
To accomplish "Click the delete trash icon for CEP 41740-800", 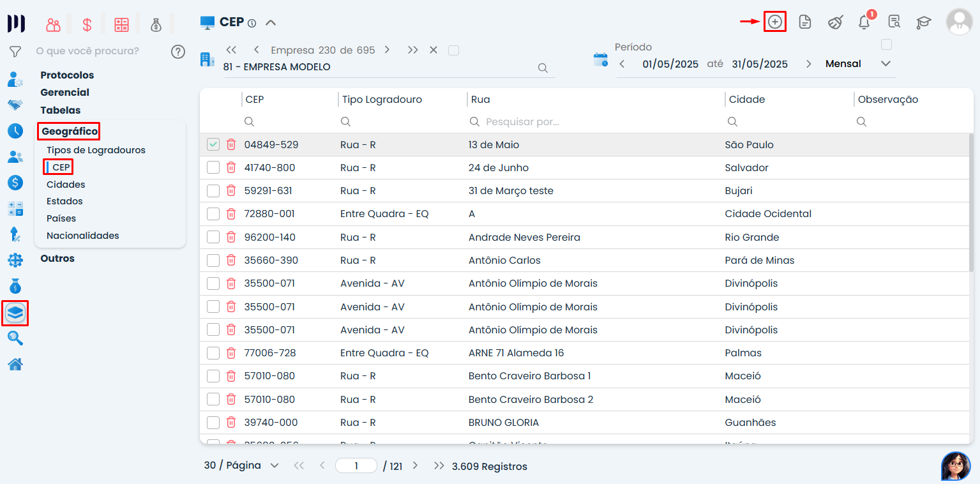I will point(231,168).
